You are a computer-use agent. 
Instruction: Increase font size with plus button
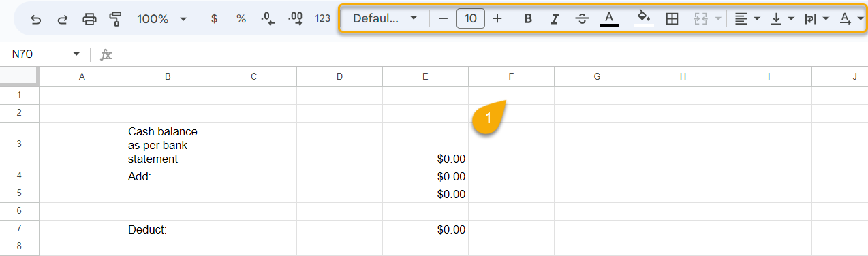pos(497,19)
